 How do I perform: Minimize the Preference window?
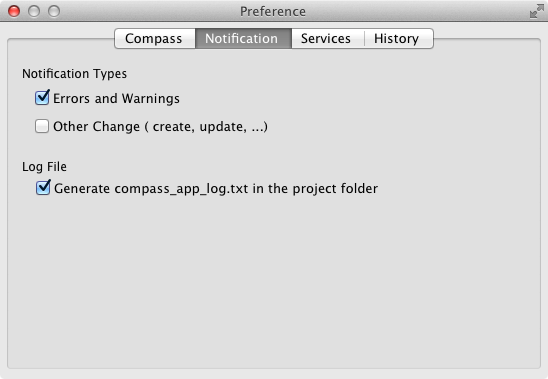34,11
